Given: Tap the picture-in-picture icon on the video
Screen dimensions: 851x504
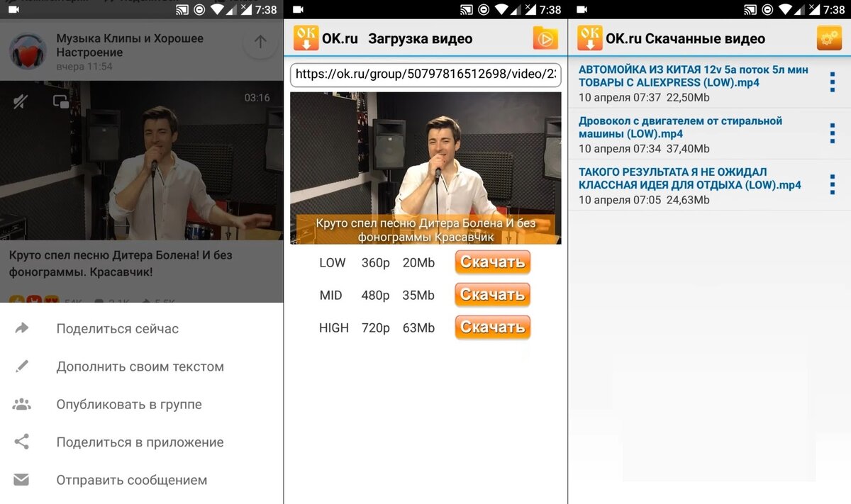Looking at the screenshot, I should click(61, 101).
